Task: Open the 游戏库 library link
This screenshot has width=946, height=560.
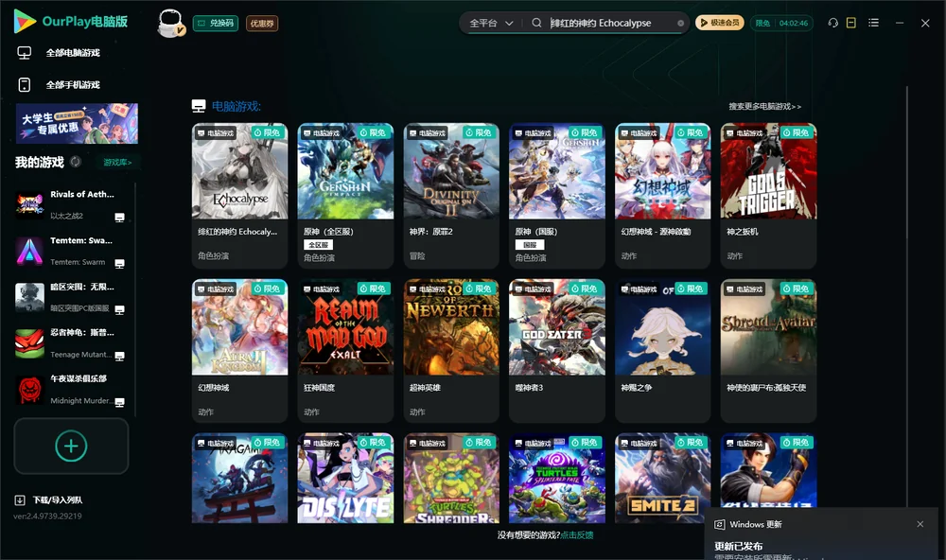Action: click(x=117, y=163)
